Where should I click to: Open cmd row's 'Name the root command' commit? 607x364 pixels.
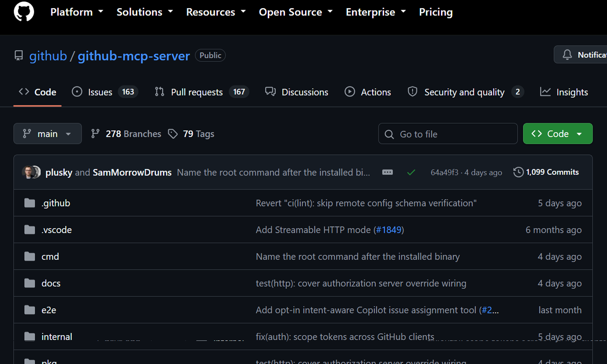point(358,256)
